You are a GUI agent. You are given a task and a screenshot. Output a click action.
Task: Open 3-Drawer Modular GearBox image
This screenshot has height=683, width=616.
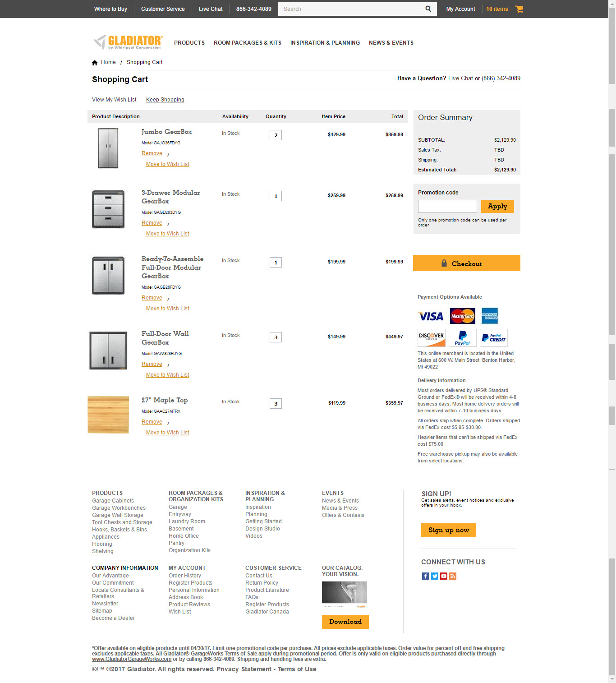click(108, 209)
